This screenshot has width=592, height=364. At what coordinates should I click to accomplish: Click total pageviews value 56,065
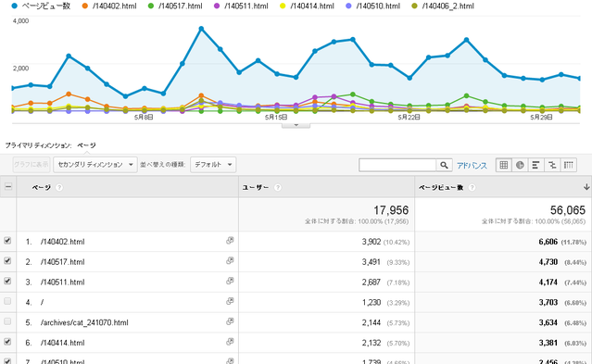coord(568,210)
